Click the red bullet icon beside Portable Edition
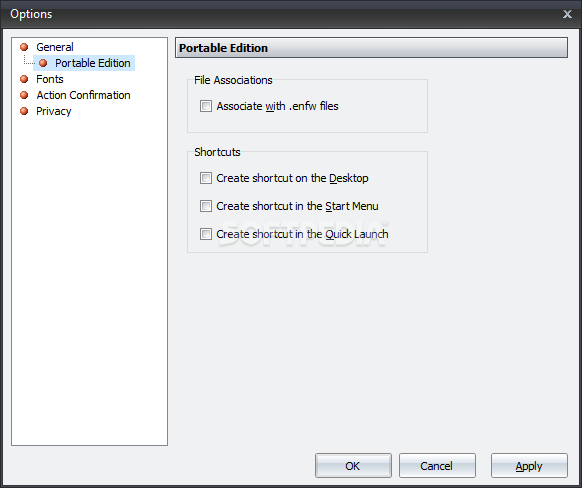The image size is (582, 488). tap(43, 63)
